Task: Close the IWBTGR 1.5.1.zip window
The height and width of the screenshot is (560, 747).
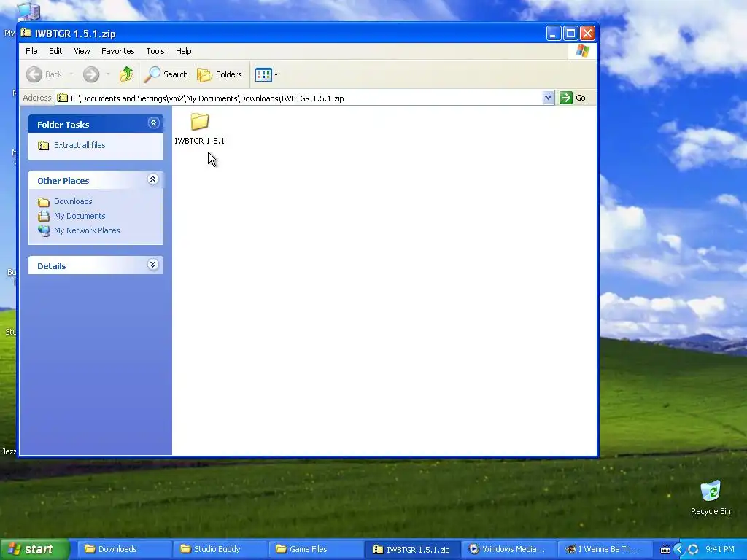Action: pyautogui.click(x=587, y=34)
